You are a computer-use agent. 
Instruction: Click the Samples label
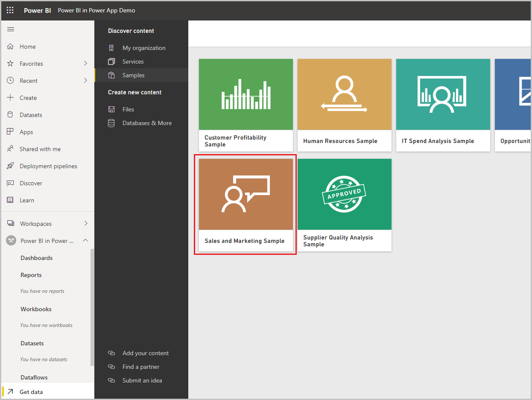(x=134, y=75)
